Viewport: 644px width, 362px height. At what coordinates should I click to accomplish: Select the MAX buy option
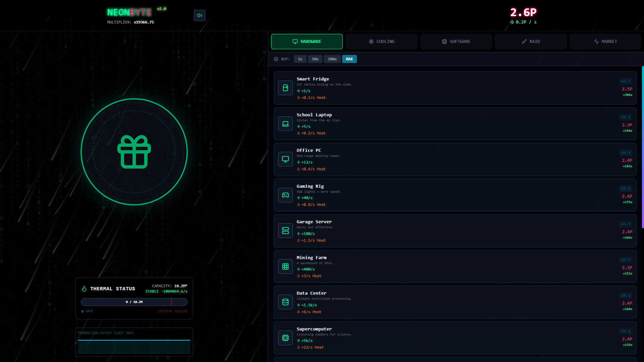pyautogui.click(x=349, y=59)
